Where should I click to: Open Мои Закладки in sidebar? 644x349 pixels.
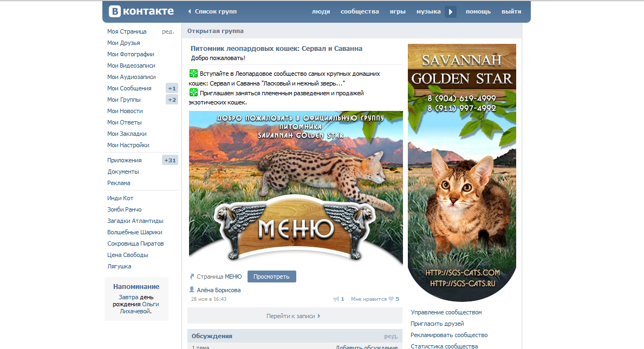pos(127,134)
